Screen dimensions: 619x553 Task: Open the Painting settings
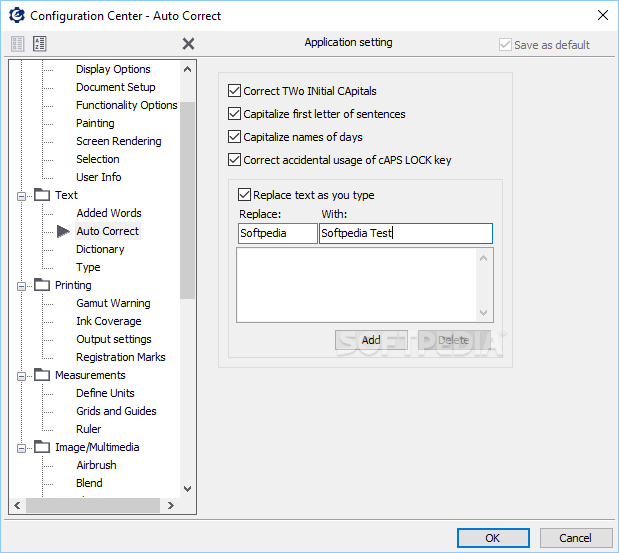click(95, 123)
